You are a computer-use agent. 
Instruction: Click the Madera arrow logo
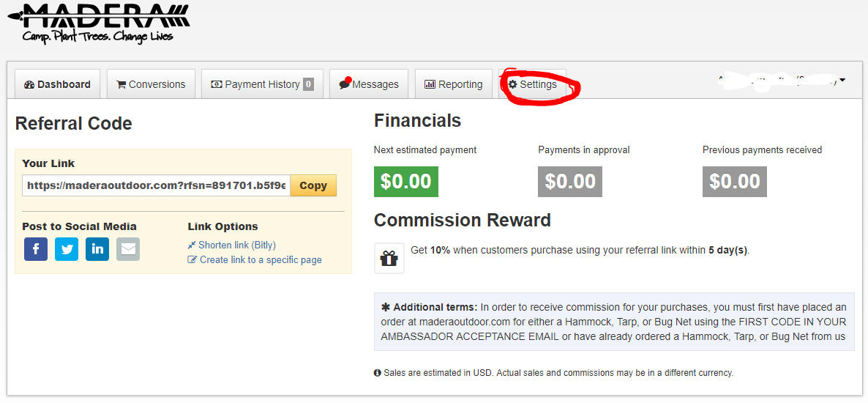(x=99, y=22)
